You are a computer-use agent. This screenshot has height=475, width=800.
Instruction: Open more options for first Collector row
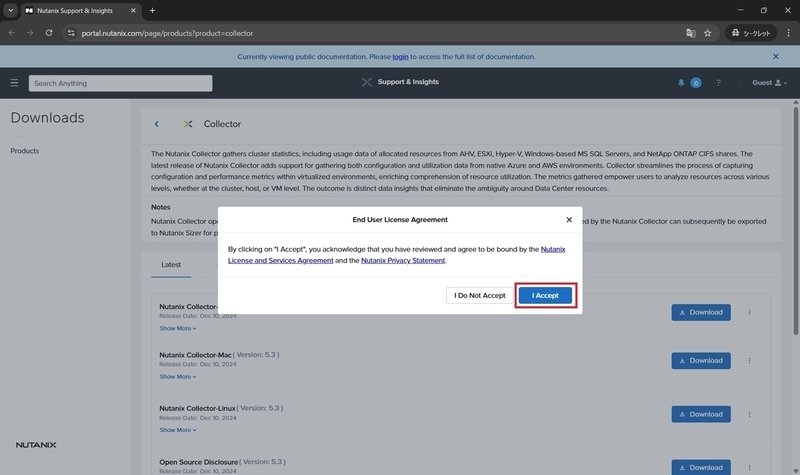click(749, 312)
